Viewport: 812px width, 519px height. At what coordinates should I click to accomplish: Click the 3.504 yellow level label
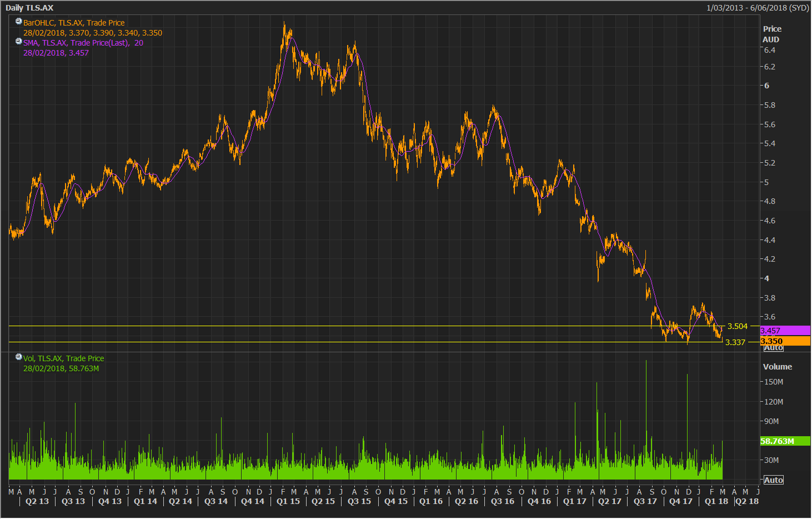[738, 326]
